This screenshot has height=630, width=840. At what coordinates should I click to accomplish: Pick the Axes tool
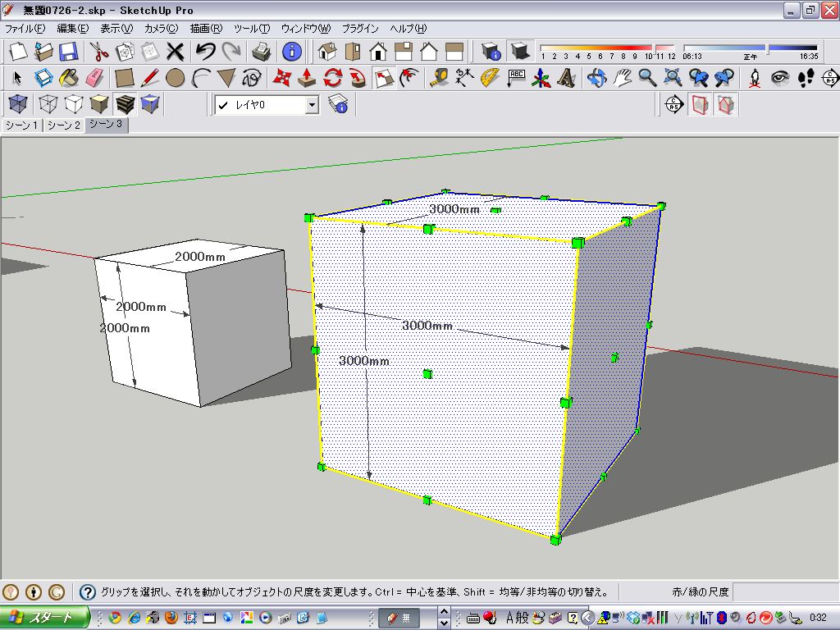click(541, 78)
